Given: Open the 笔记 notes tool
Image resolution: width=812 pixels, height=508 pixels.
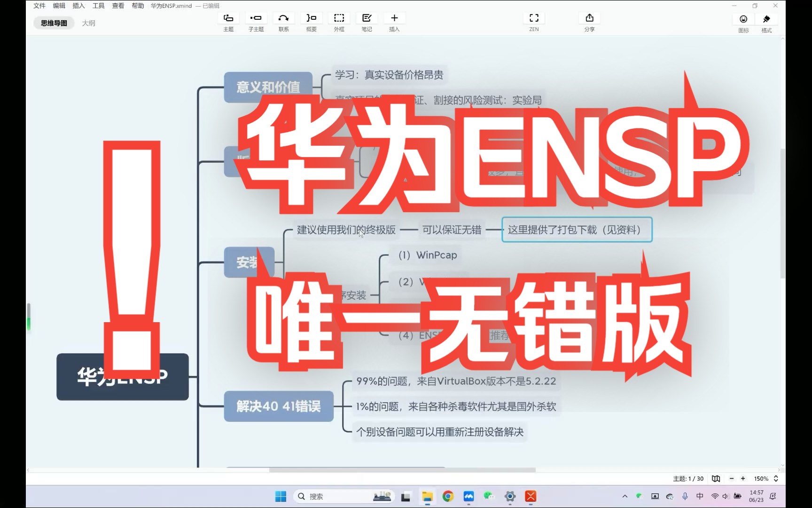Looking at the screenshot, I should pyautogui.click(x=367, y=18).
